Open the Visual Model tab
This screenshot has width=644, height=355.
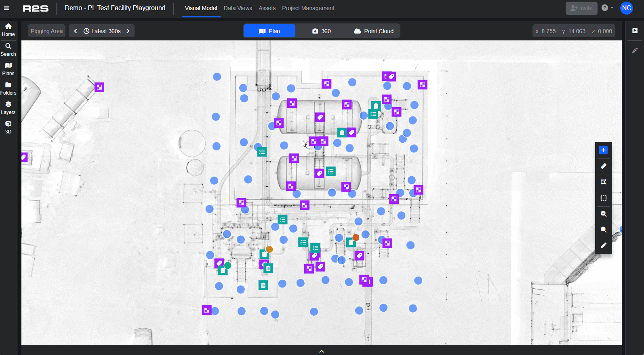(201, 8)
